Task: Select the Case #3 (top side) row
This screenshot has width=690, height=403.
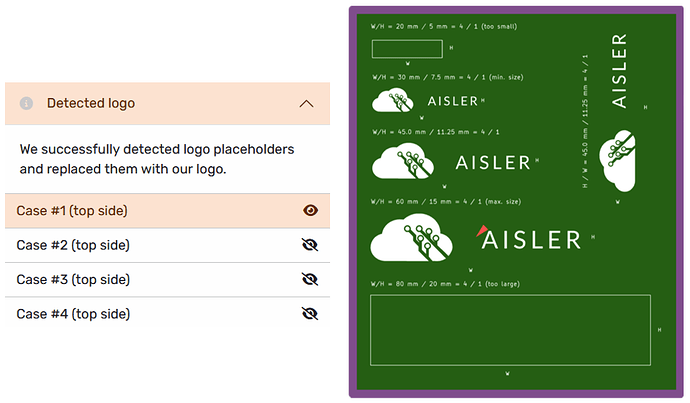Action: [x=167, y=279]
